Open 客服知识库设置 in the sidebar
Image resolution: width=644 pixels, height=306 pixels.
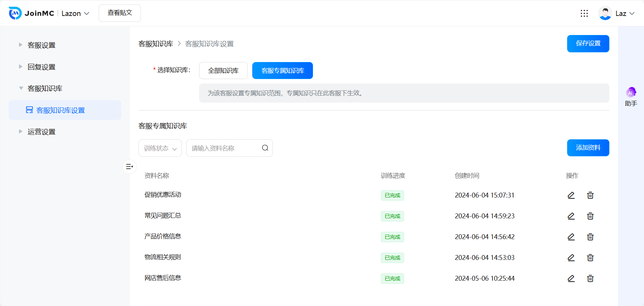pos(61,110)
